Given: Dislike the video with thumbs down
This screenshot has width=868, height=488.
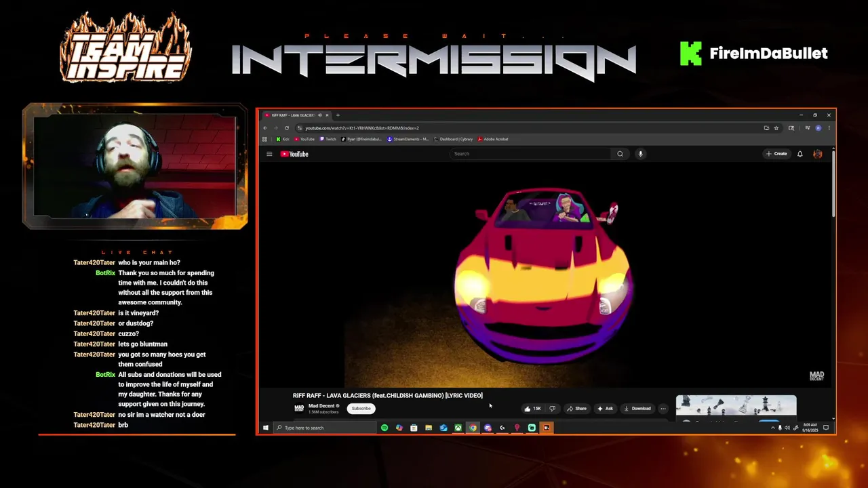Looking at the screenshot, I should coord(552,409).
